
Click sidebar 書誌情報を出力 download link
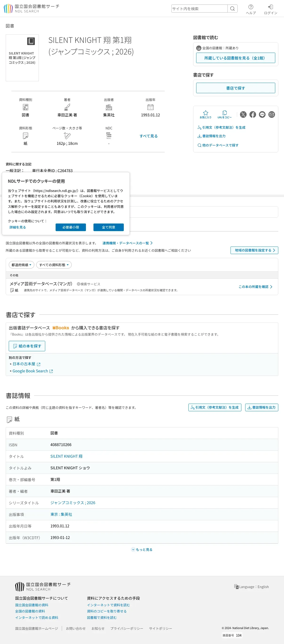[x=211, y=136]
